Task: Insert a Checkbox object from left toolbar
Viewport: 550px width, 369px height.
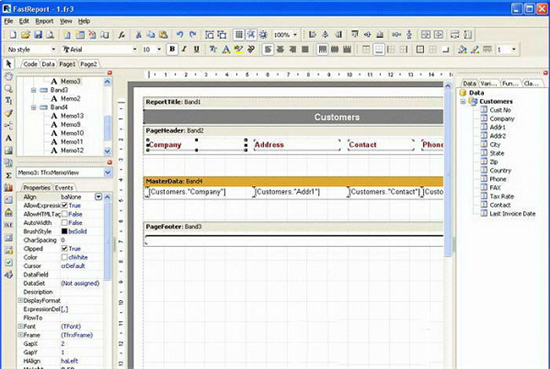Action: [x=8, y=262]
